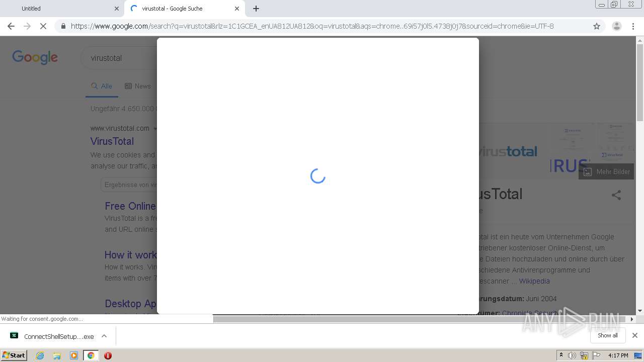
Task: View site info via the padlock icon
Action: coord(63,26)
